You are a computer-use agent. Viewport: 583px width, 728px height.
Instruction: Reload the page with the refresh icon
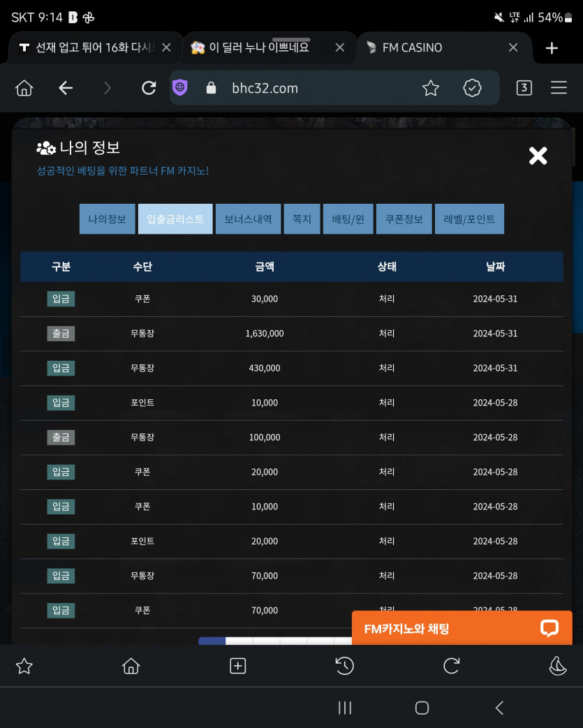click(149, 88)
